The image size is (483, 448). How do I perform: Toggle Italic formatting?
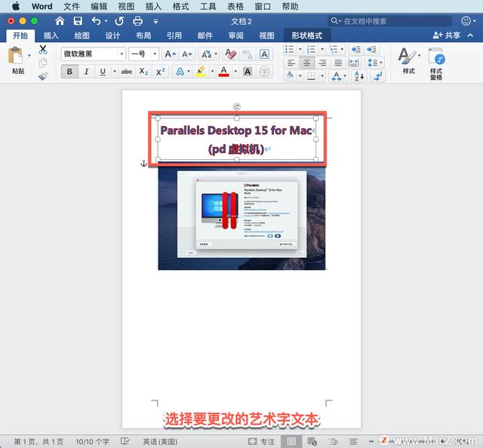[86, 72]
